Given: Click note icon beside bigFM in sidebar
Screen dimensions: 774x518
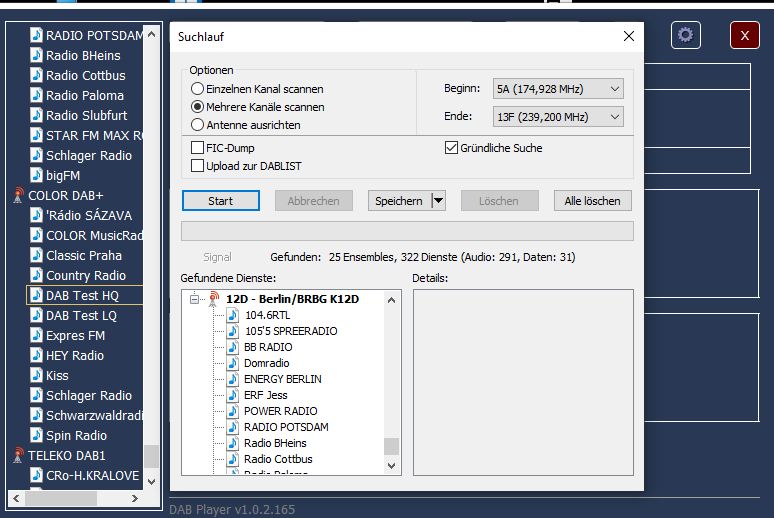Looking at the screenshot, I should (x=36, y=175).
